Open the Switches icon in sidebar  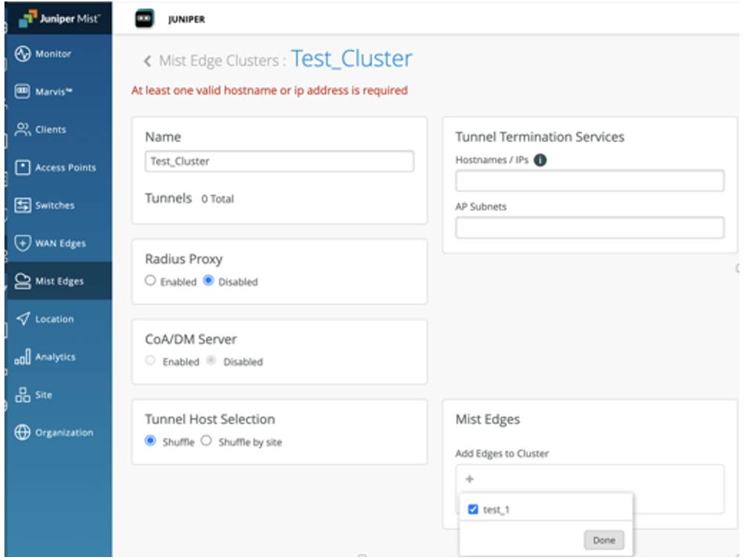click(x=22, y=206)
